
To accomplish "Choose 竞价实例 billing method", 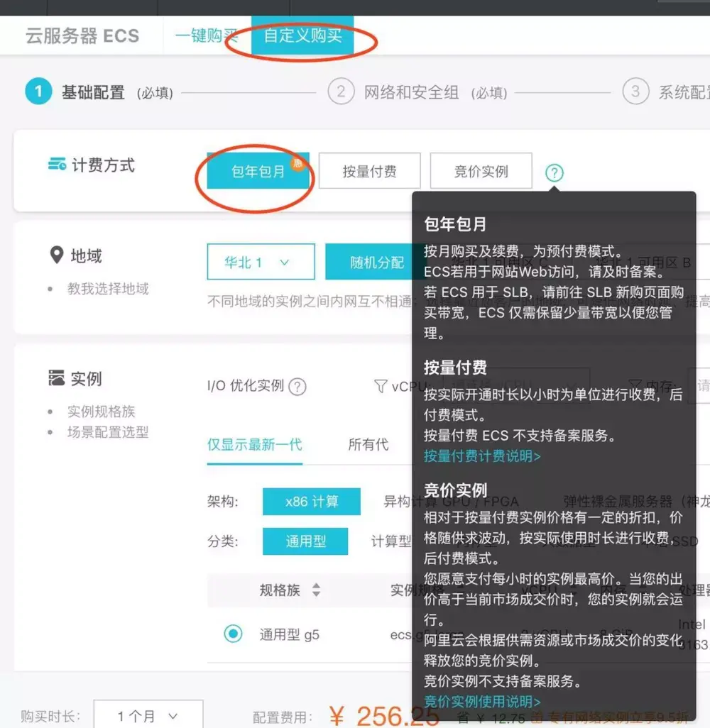I will coord(481,171).
